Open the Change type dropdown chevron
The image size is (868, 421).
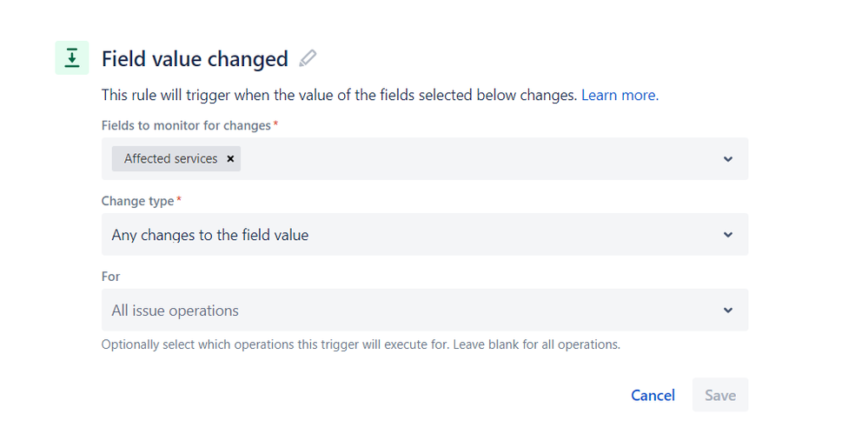point(728,234)
